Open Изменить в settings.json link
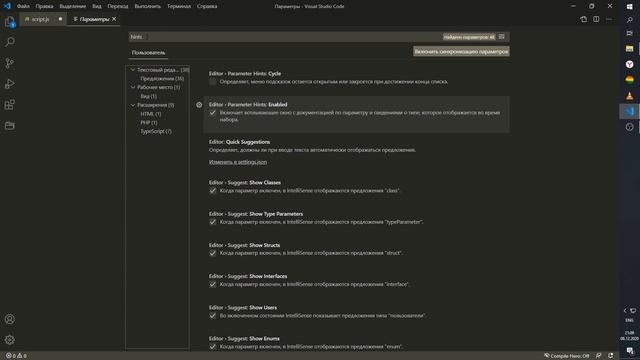The width and height of the screenshot is (640, 360). click(x=238, y=162)
